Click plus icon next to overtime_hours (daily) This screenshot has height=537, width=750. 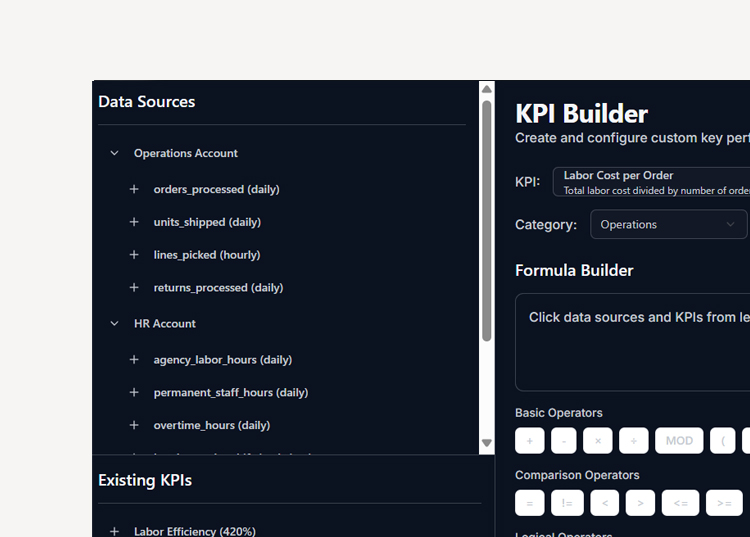click(x=134, y=425)
